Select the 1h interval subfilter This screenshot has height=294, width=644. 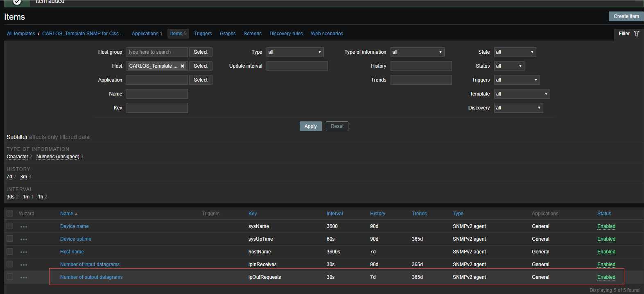coord(41,197)
